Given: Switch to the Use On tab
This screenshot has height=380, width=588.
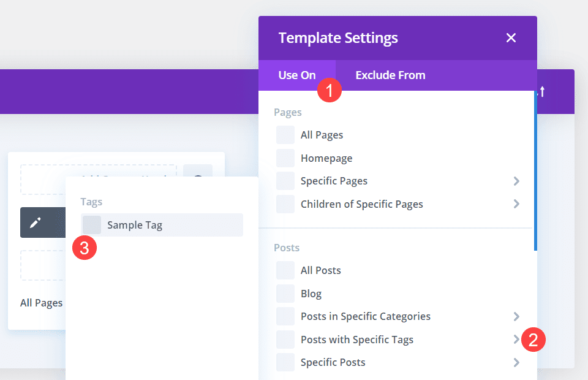Looking at the screenshot, I should point(297,75).
